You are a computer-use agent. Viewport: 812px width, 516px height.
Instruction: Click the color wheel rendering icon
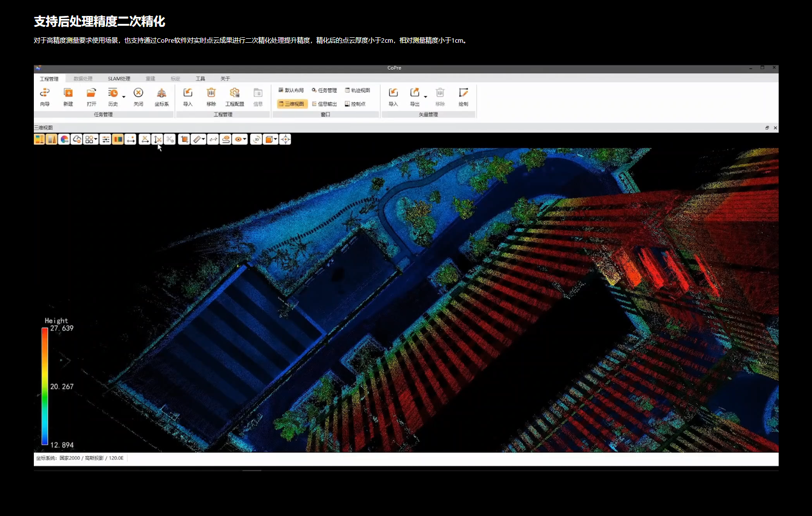pos(64,140)
